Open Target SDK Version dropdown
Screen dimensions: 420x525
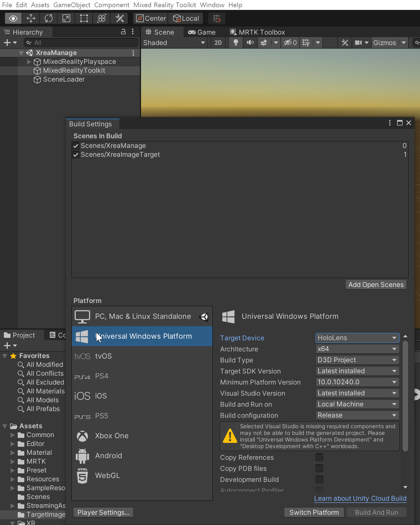click(x=358, y=371)
